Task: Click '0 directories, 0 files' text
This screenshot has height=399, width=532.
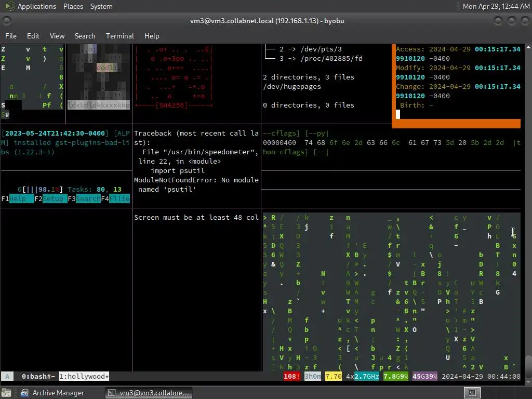Action: (x=309, y=105)
